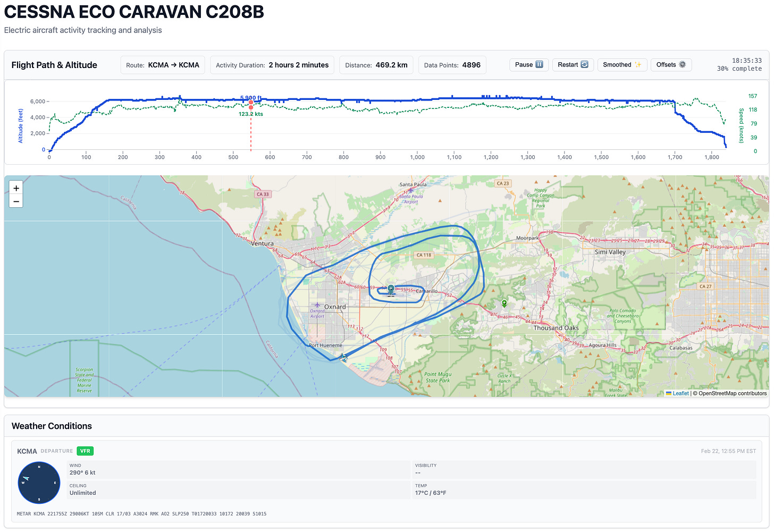Click the Santa Paula Airport icon
This screenshot has width=774, height=532.
click(410, 190)
